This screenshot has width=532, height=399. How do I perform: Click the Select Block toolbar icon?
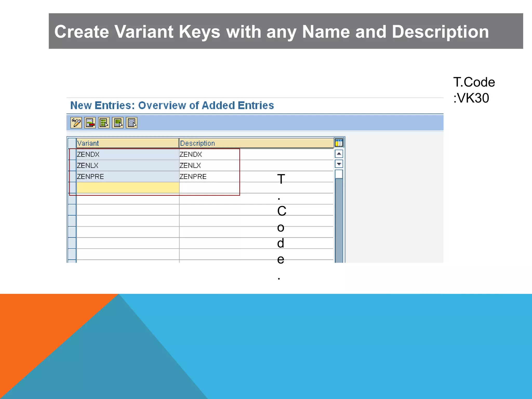[118, 123]
